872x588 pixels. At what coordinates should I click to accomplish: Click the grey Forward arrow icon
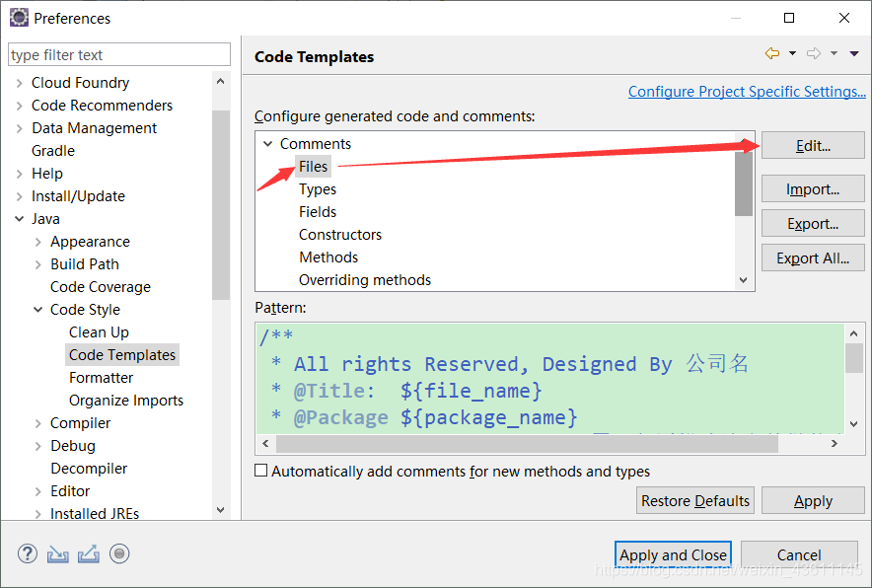tap(814, 53)
